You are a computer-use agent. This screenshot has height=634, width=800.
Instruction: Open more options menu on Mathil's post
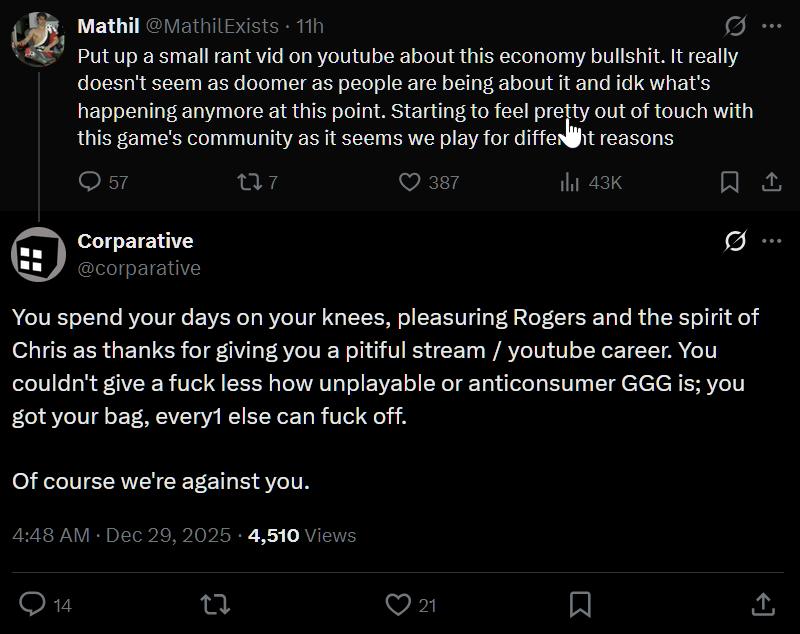pos(772,26)
